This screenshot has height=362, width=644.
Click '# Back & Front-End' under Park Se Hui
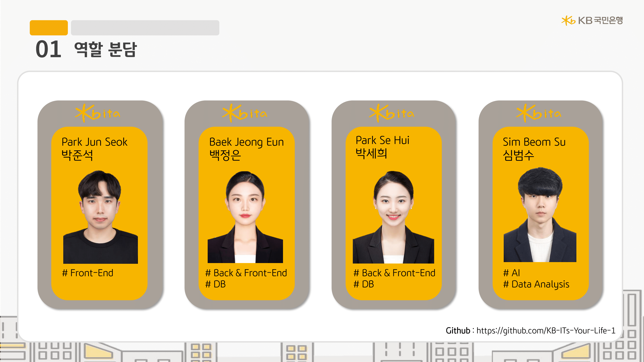pos(394,273)
